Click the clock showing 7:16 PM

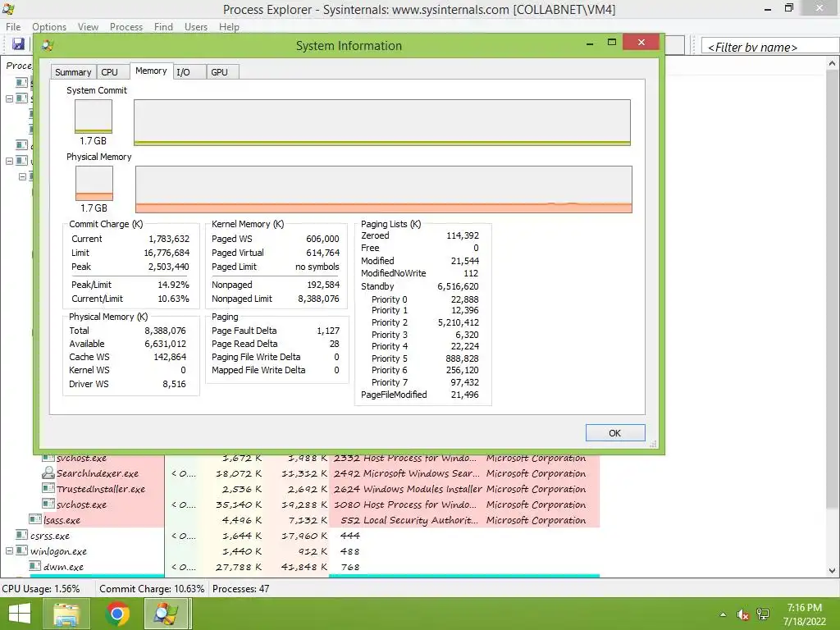[804, 608]
